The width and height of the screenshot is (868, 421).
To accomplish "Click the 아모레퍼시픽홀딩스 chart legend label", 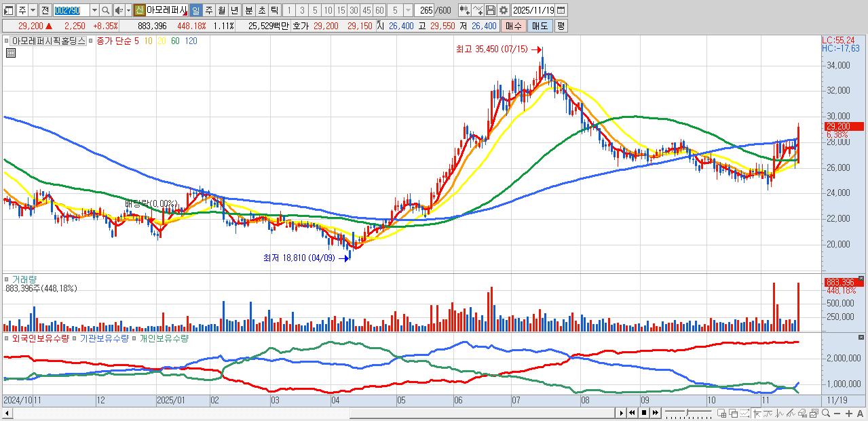I will coord(48,41).
